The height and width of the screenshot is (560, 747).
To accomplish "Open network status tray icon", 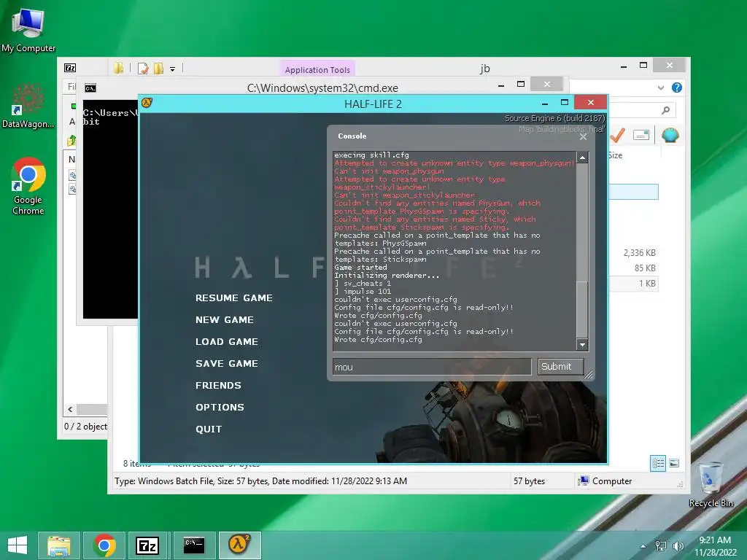I will pyautogui.click(x=661, y=546).
